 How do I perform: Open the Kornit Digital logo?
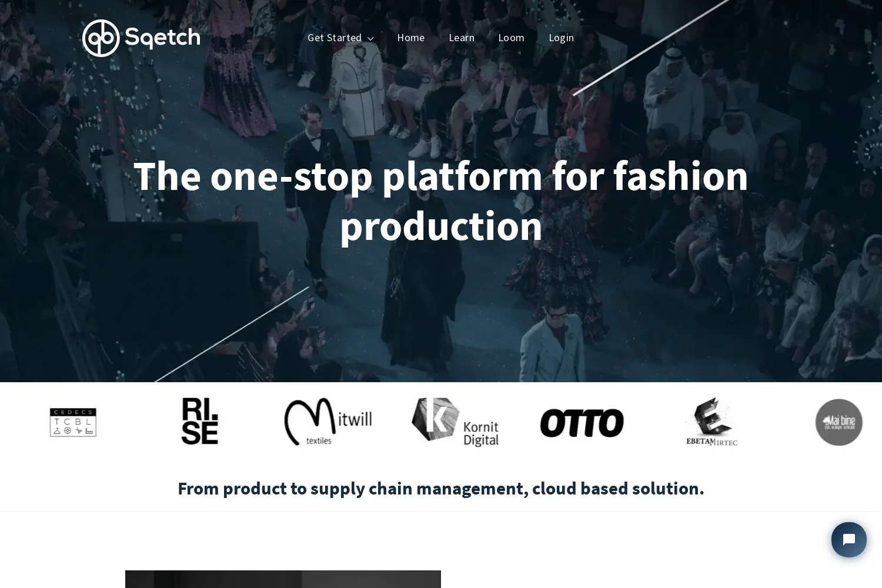point(455,422)
